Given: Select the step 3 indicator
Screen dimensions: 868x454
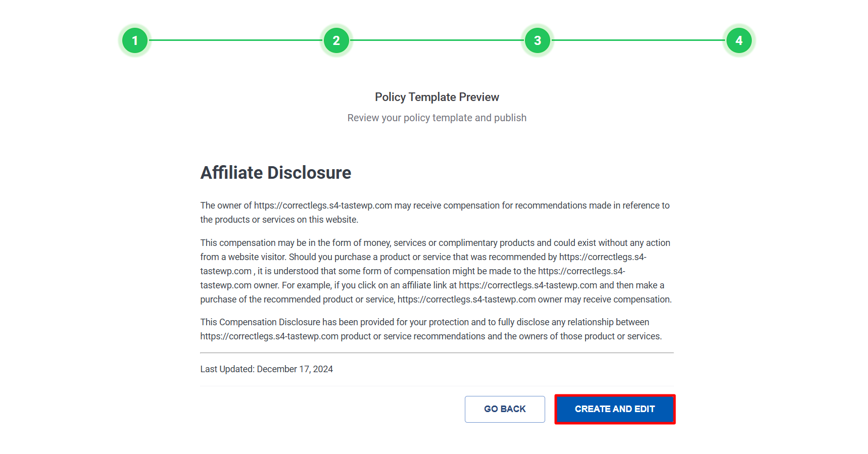Looking at the screenshot, I should point(538,40).
